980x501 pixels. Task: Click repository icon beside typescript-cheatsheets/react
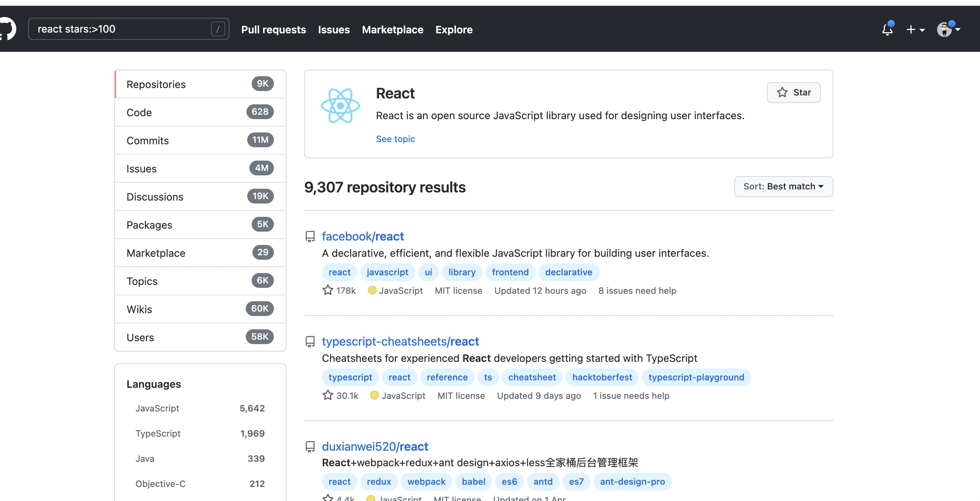click(x=310, y=342)
